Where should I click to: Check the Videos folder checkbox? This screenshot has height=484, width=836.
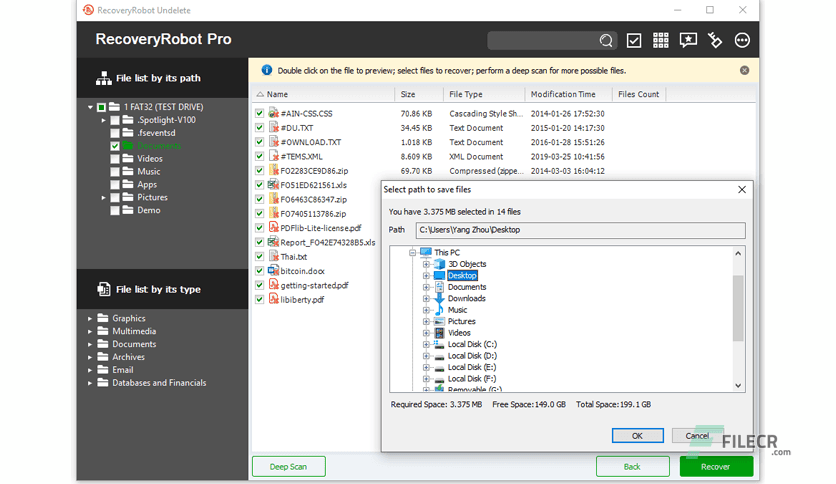(115, 159)
